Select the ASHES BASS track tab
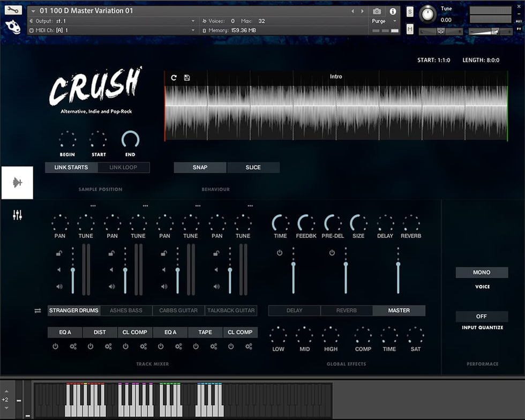The image size is (525, 420). pos(126,311)
